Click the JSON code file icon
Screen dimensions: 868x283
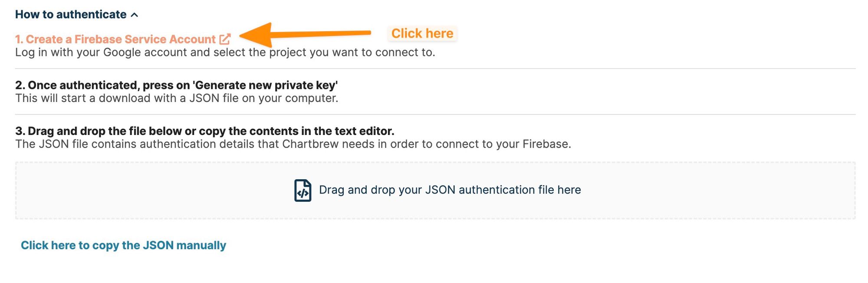click(x=302, y=190)
